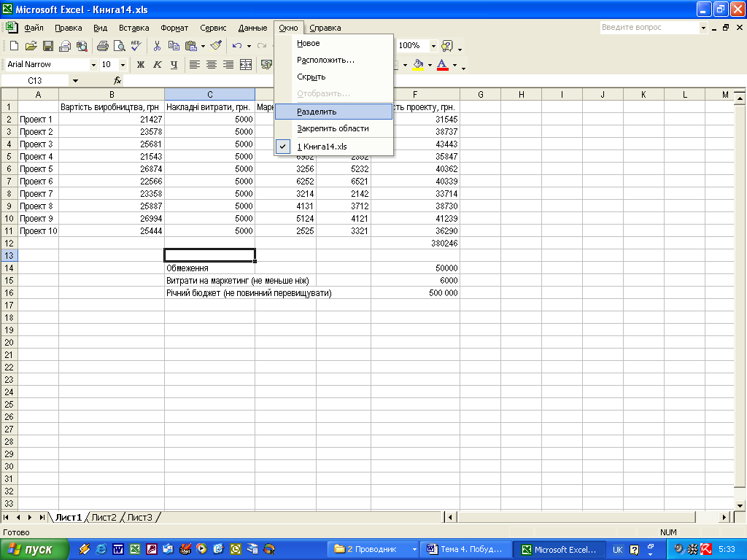
Task: Center text in cell
Action: pyautogui.click(x=212, y=64)
